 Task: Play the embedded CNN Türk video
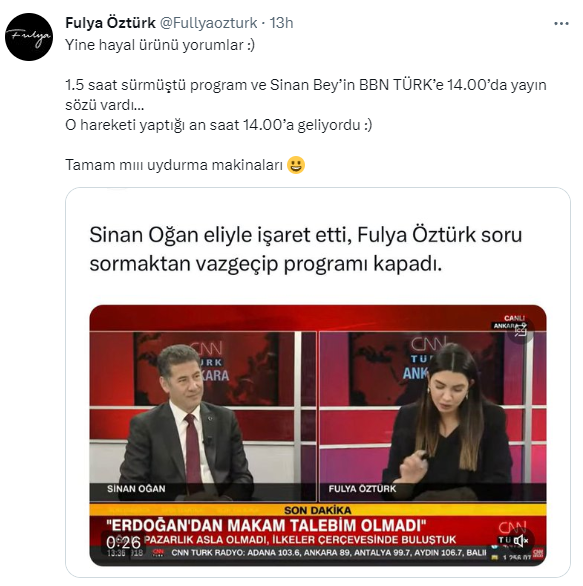[318, 435]
